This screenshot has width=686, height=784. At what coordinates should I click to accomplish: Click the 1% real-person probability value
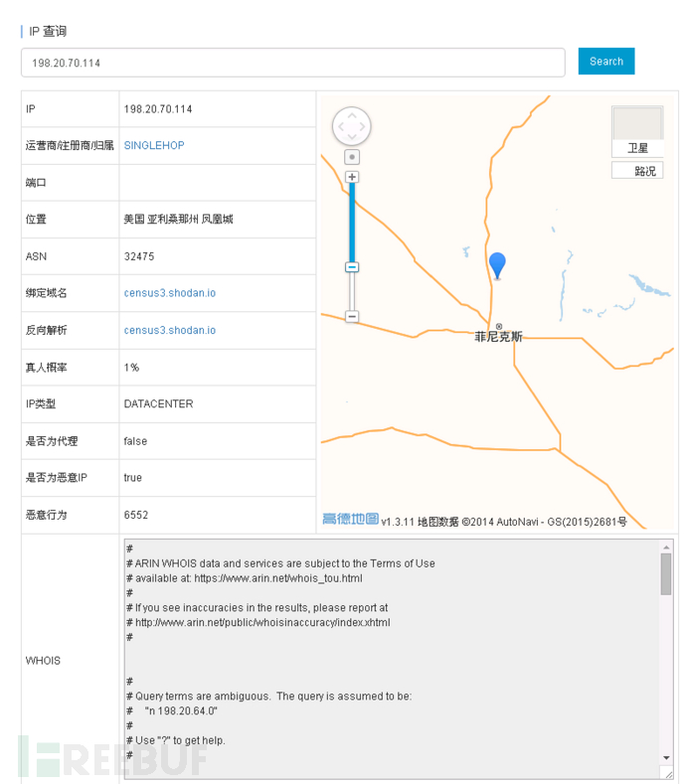(x=131, y=368)
